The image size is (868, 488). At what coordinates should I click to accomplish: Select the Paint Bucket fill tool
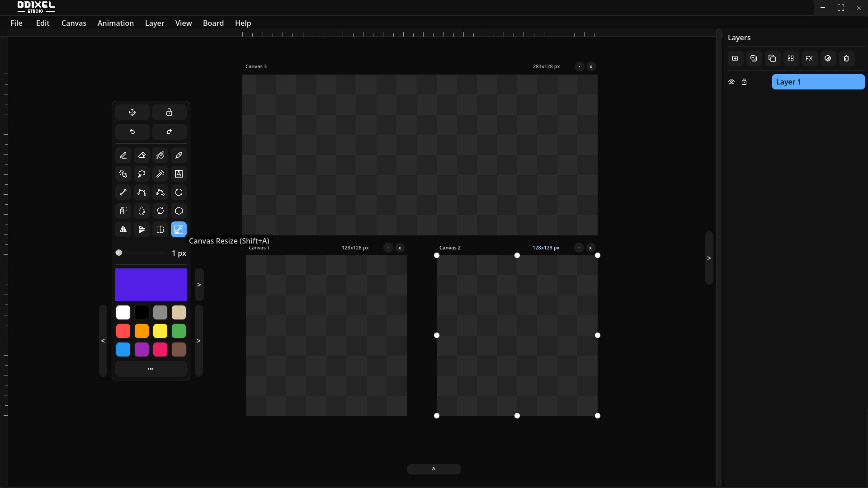160,155
